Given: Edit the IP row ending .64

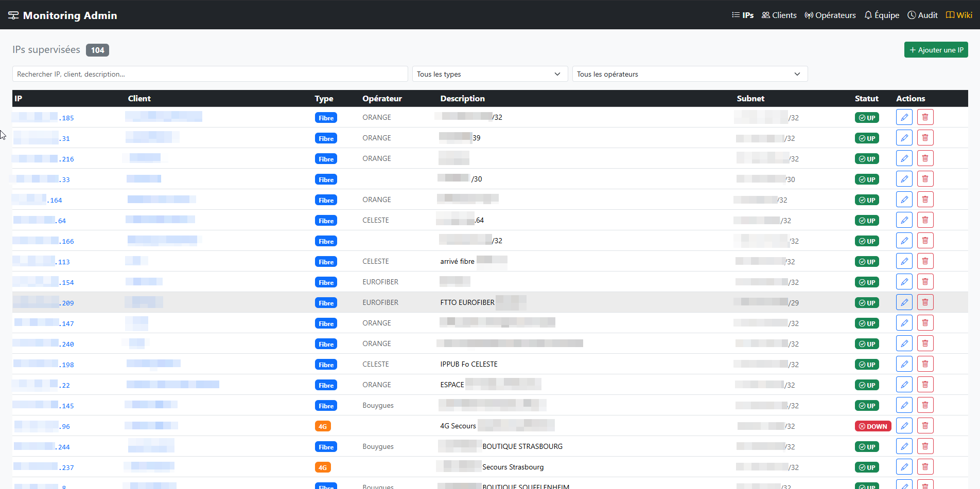Looking at the screenshot, I should point(904,220).
